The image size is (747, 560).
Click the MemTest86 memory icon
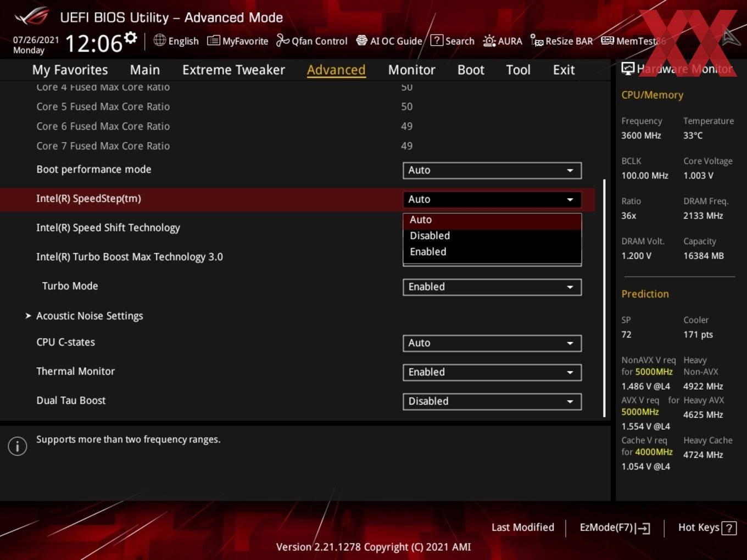pos(607,41)
